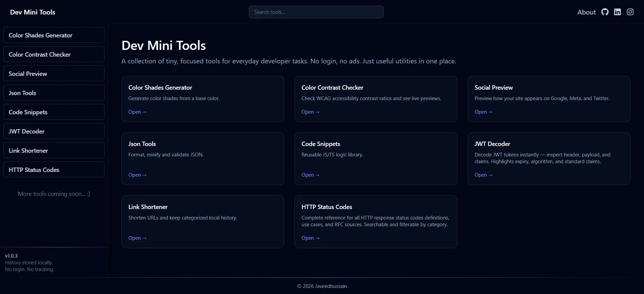The width and height of the screenshot is (644, 294).
Task: Open link in Color Shades Generator card
Action: click(137, 112)
